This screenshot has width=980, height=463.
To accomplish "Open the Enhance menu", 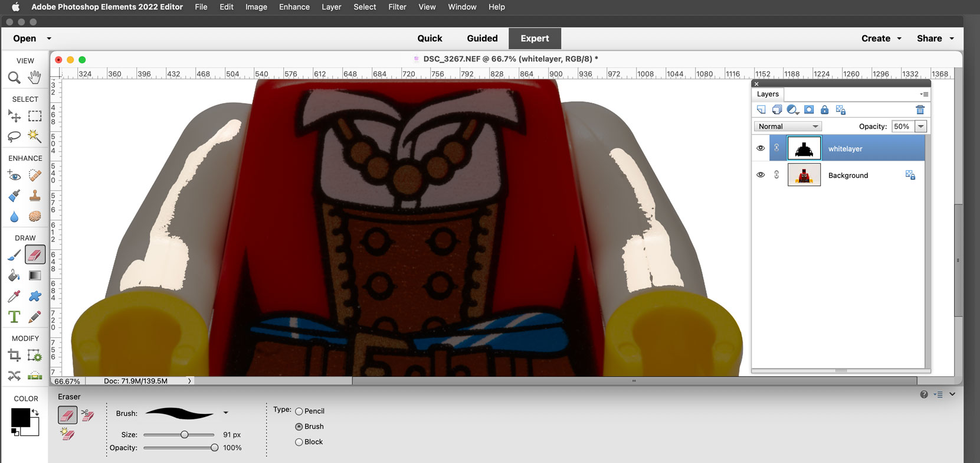I will coord(294,7).
